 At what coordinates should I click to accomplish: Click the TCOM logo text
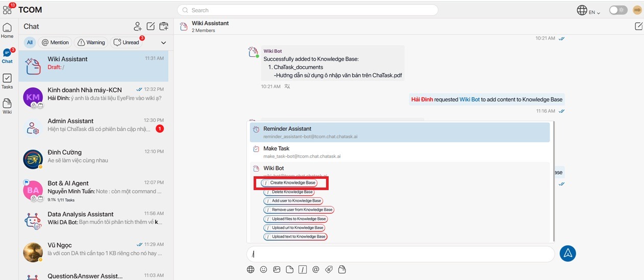(30, 10)
